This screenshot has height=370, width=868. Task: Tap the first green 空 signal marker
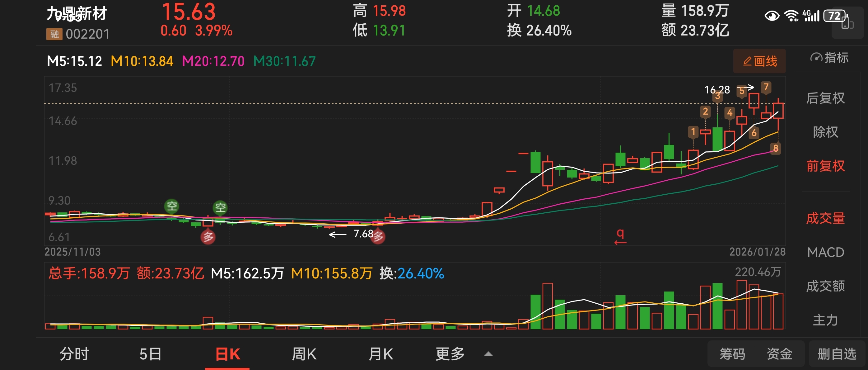(x=171, y=206)
